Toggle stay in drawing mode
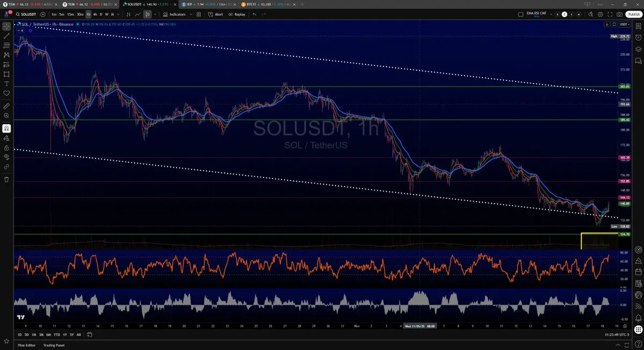644x350 pixels. pos(6,138)
